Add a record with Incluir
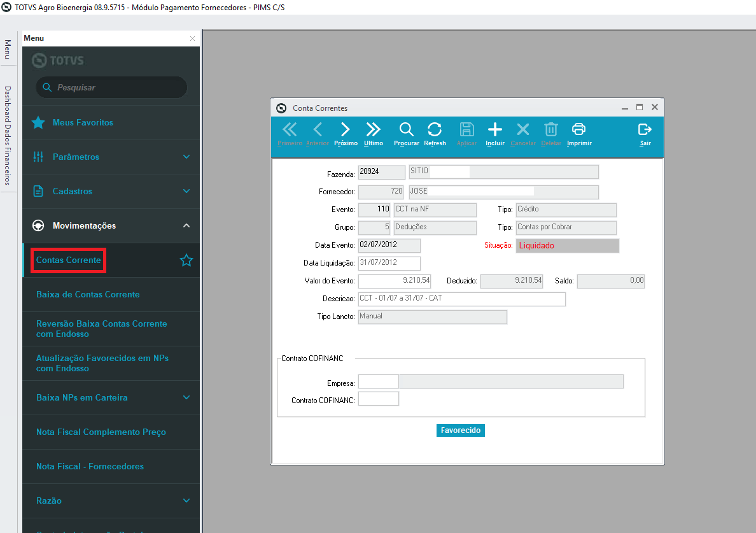The width and height of the screenshot is (756, 533). (x=495, y=134)
